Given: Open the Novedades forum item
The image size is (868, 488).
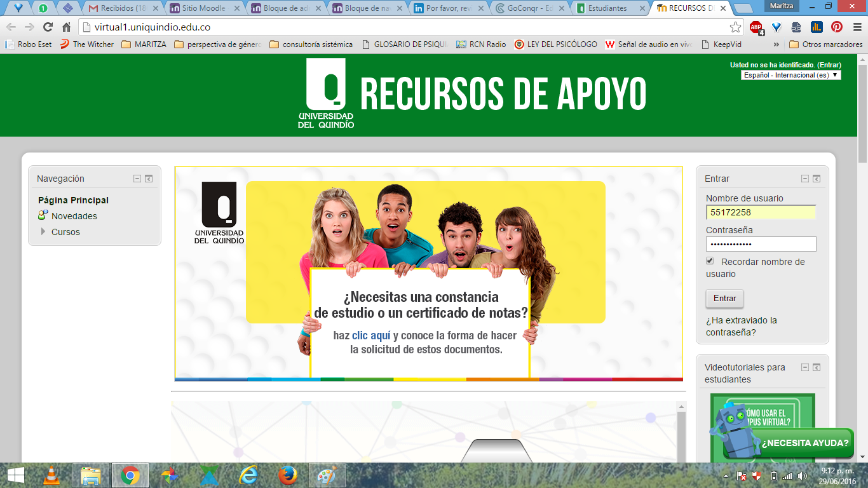Looking at the screenshot, I should [x=74, y=216].
